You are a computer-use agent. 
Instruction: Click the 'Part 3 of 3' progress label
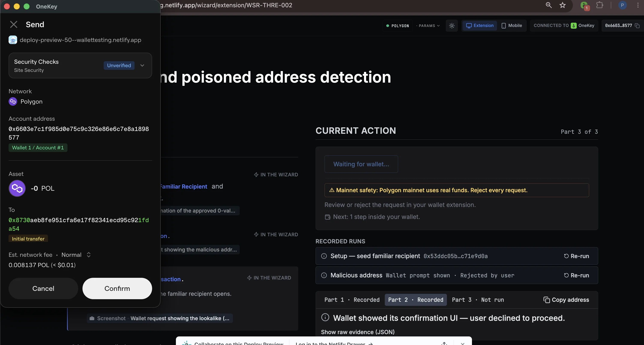[579, 132]
